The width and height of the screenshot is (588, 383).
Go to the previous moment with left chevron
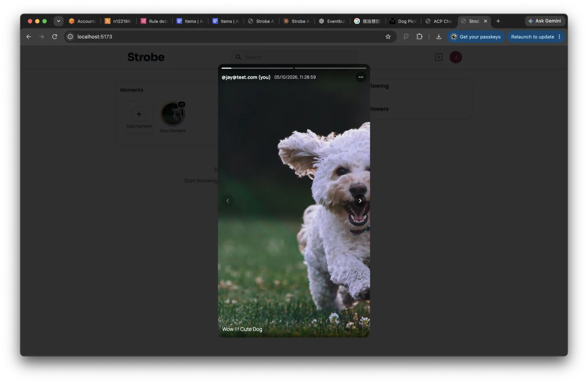228,201
